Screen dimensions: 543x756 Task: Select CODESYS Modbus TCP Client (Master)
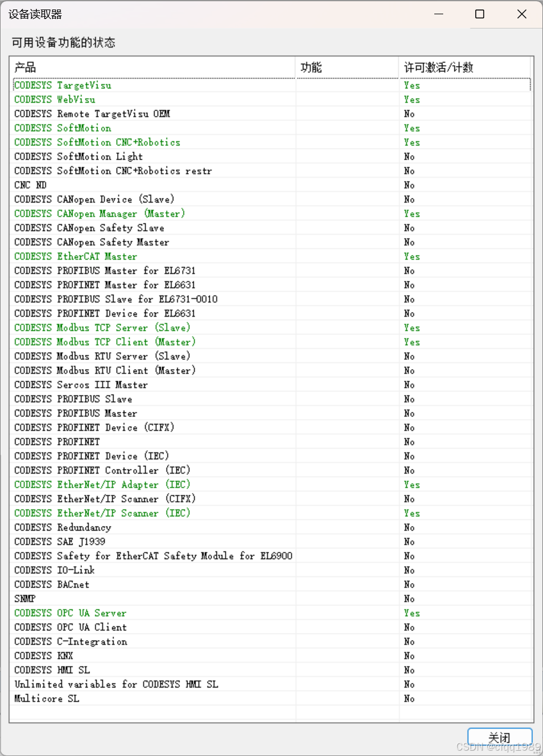click(271, 342)
